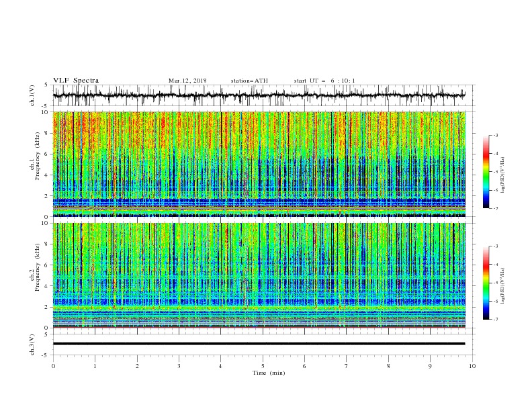
Task: Click the time axis tick label '9'
Action: coord(430,366)
